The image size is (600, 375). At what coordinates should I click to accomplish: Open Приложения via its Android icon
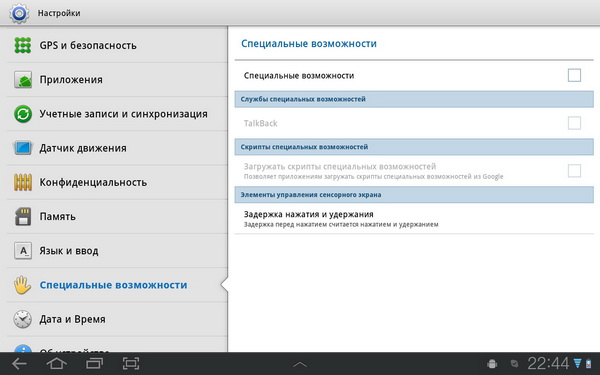(x=23, y=80)
